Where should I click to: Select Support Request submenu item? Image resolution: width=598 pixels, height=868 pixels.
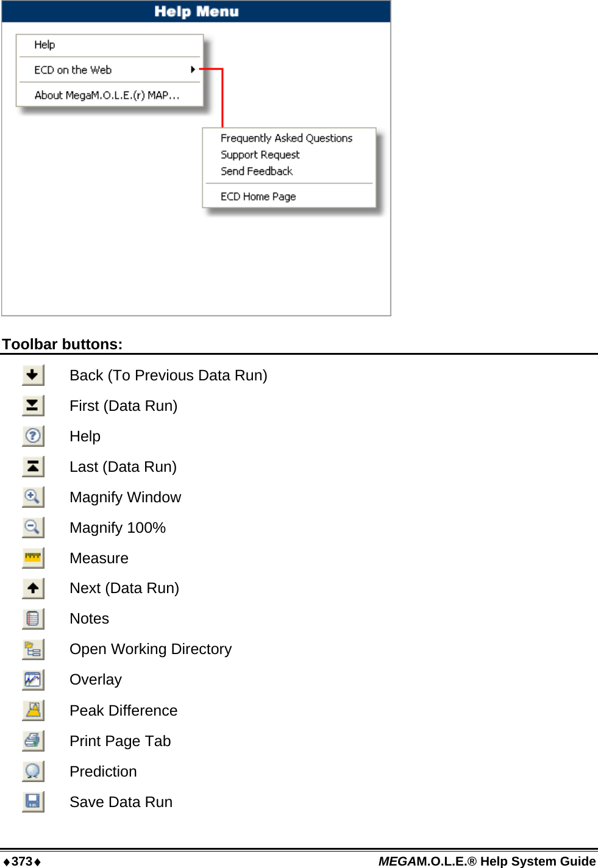[260, 155]
